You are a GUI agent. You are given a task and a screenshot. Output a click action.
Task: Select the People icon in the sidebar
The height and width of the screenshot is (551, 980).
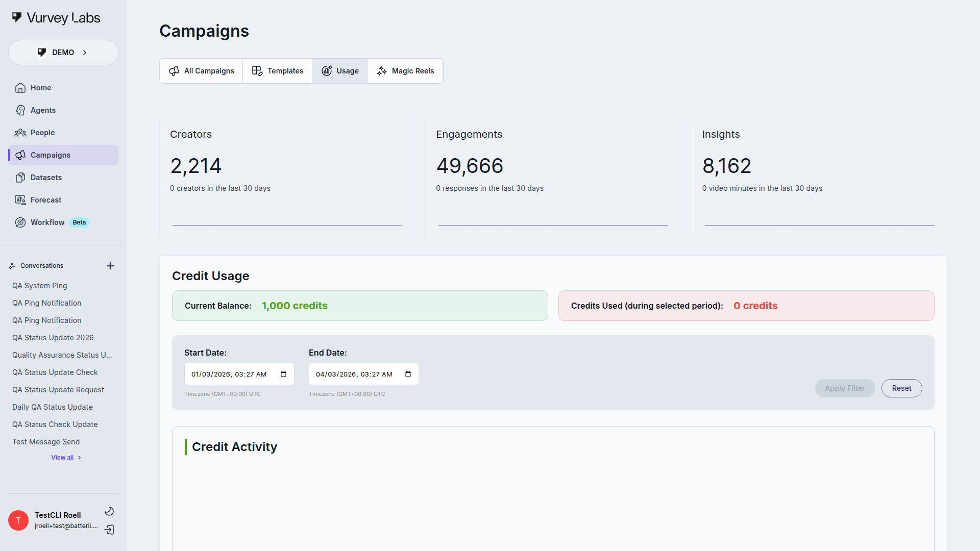pyautogui.click(x=20, y=133)
